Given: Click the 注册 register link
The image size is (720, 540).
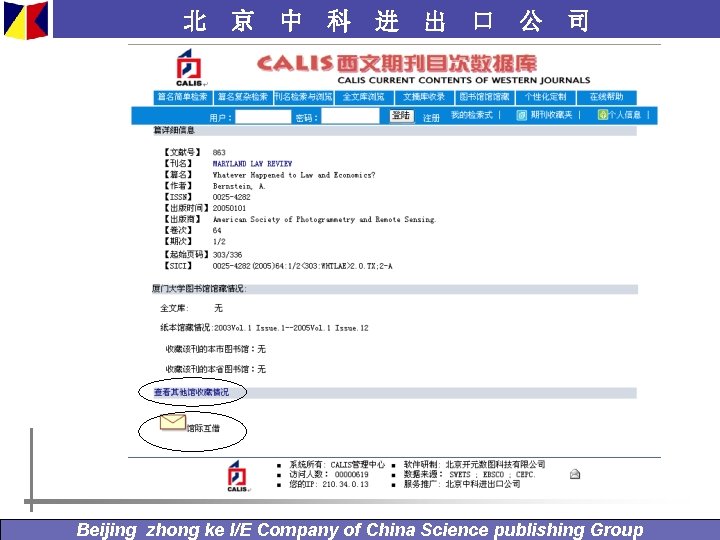Looking at the screenshot, I should tap(431, 118).
